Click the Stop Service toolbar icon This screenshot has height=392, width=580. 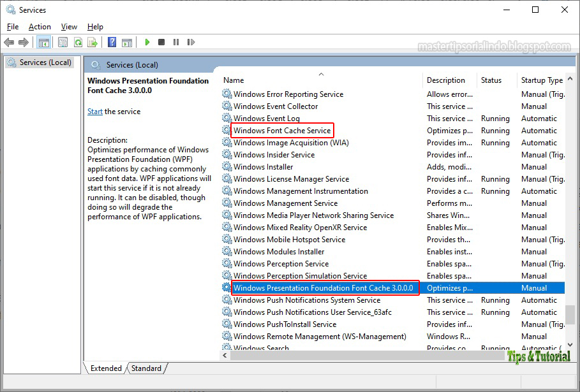(161, 42)
